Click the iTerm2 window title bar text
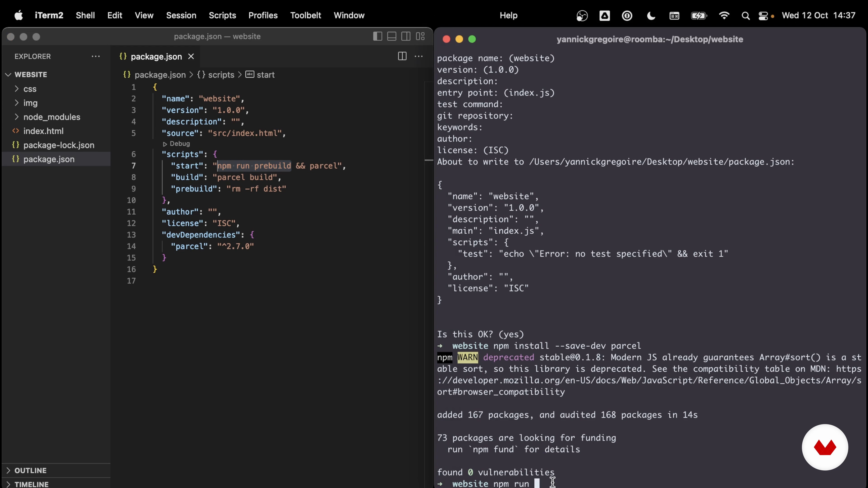 pos(650,39)
